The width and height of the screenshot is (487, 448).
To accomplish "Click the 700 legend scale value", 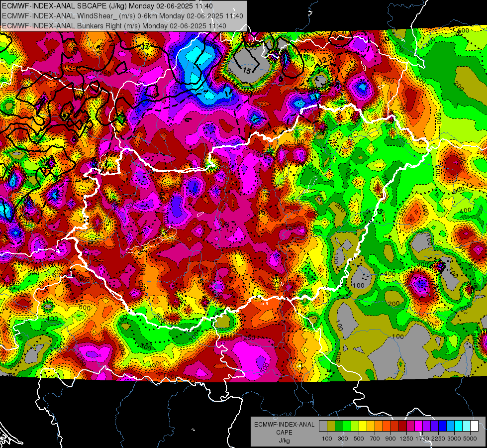I will point(375,439).
